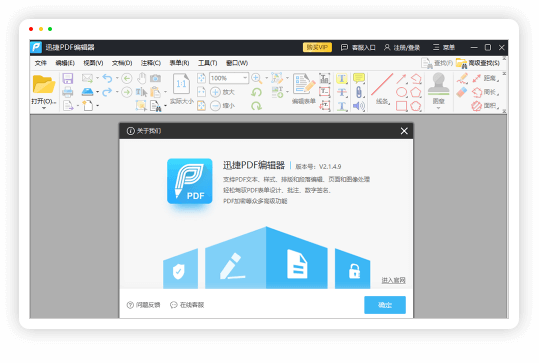Click the Print icon in toolbar
The width and height of the screenshot is (539, 363).
click(68, 92)
